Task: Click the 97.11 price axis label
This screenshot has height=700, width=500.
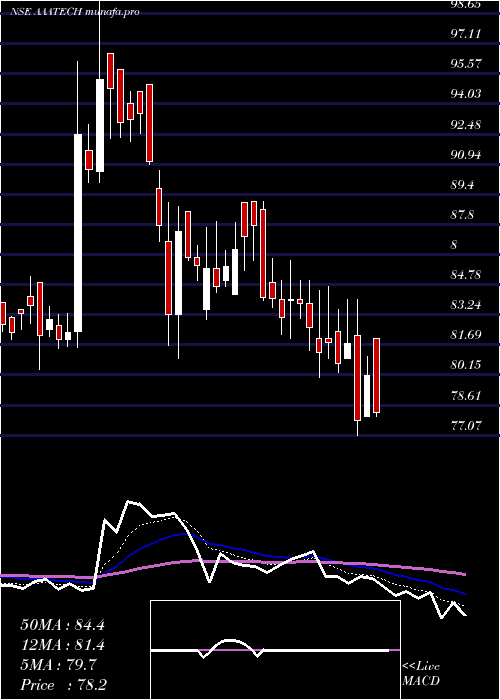Action: [x=466, y=33]
